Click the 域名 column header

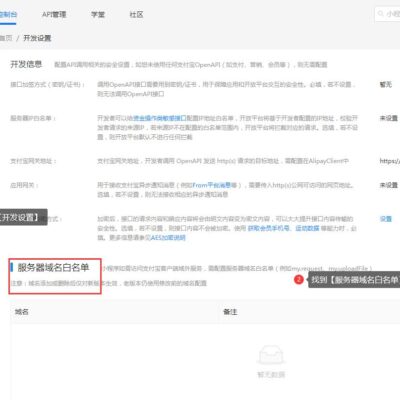pyautogui.click(x=22, y=312)
